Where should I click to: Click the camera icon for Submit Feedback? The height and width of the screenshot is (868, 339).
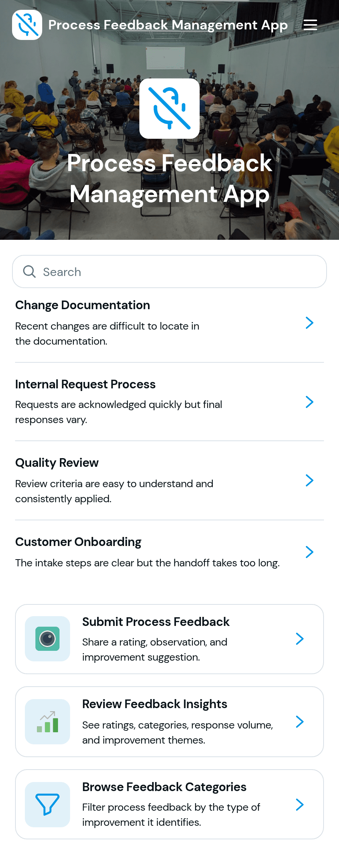[x=47, y=639]
